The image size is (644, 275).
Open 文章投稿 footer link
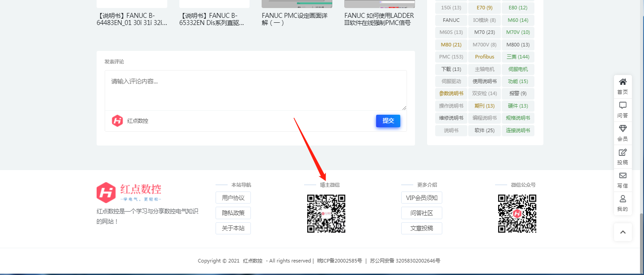pos(422,228)
